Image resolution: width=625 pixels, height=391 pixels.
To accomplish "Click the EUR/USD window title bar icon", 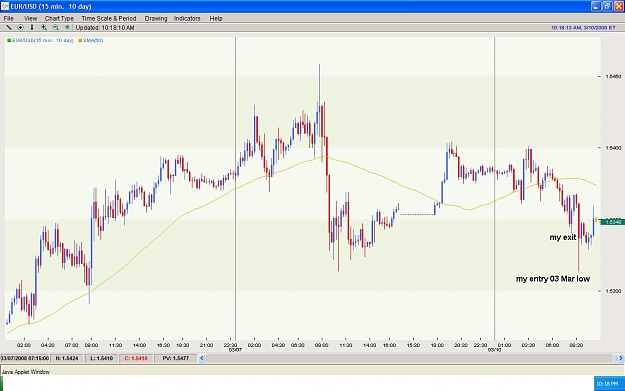I will [x=5, y=6].
